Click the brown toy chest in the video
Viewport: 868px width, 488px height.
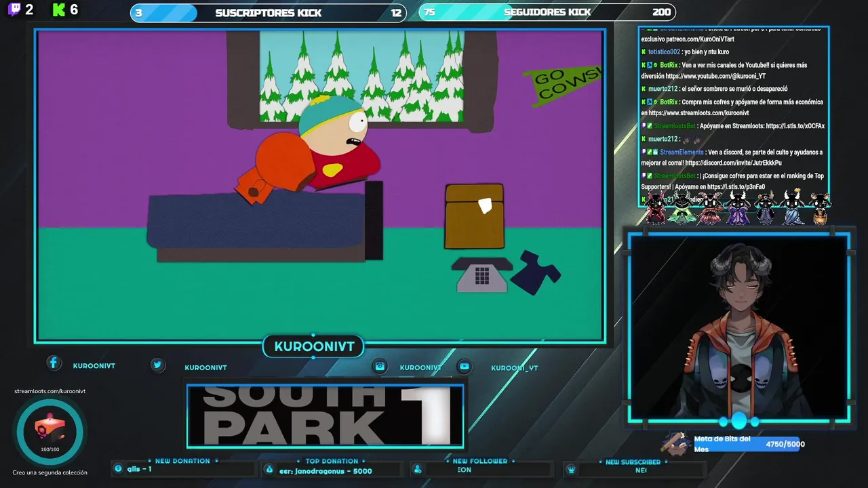[475, 217]
